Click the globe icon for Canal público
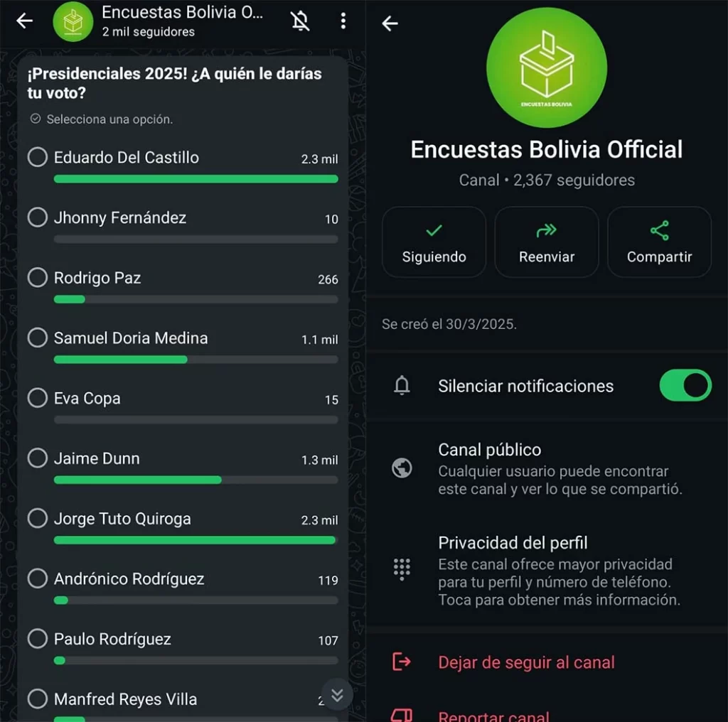Image resolution: width=728 pixels, height=722 pixels. (402, 468)
